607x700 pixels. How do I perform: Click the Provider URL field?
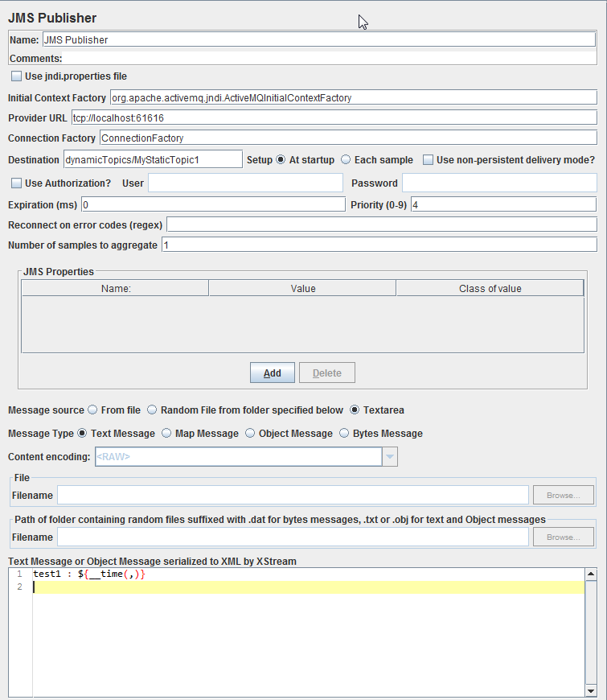point(334,117)
